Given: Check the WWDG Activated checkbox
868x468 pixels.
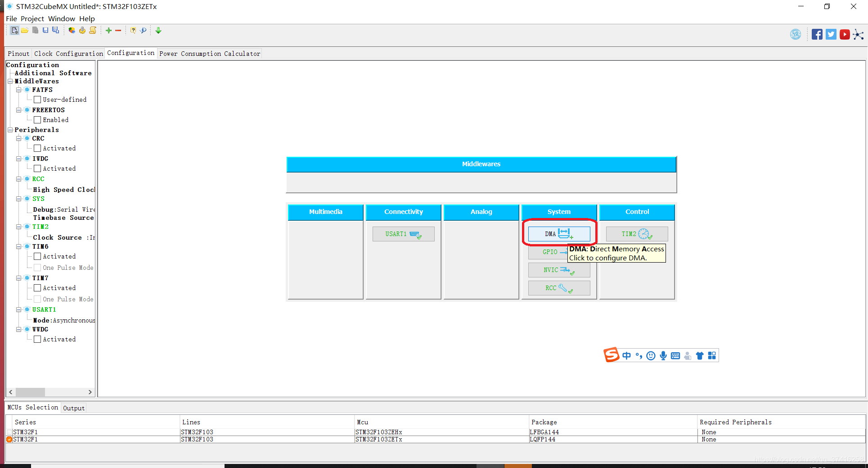Looking at the screenshot, I should point(37,339).
